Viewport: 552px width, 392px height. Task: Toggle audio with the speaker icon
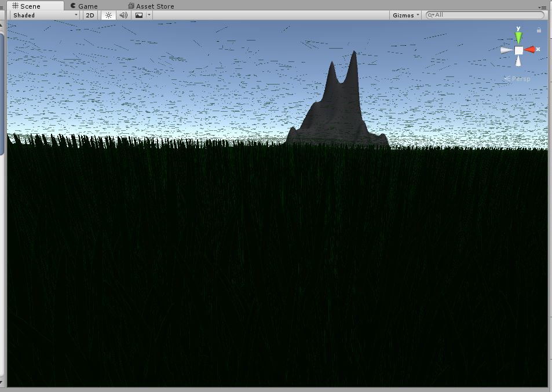(x=122, y=16)
